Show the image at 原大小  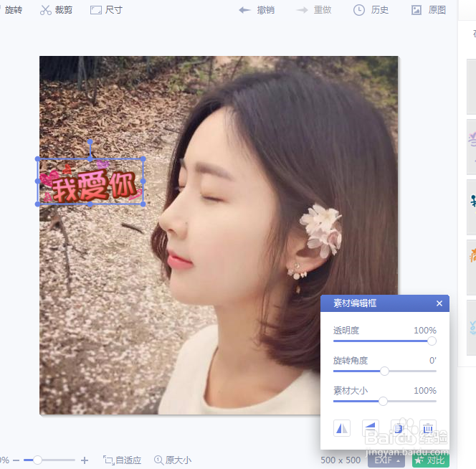point(173,460)
